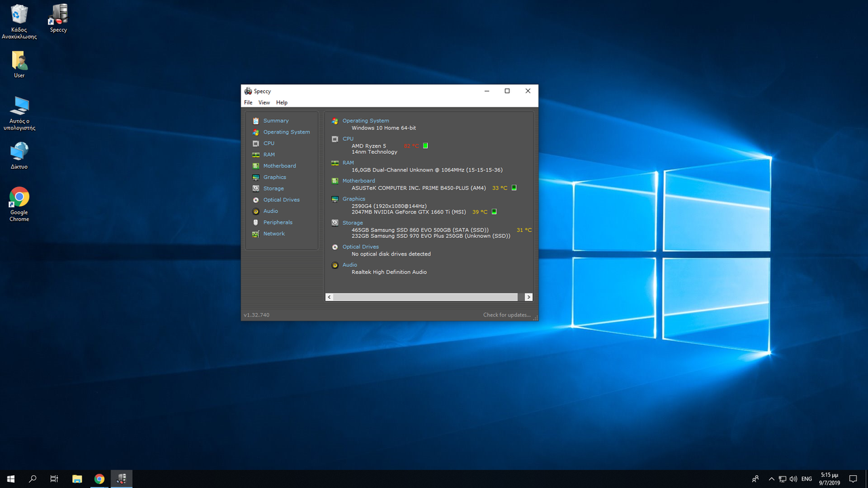The image size is (868, 488).
Task: Click the Operating System heading in summary
Action: [366, 121]
